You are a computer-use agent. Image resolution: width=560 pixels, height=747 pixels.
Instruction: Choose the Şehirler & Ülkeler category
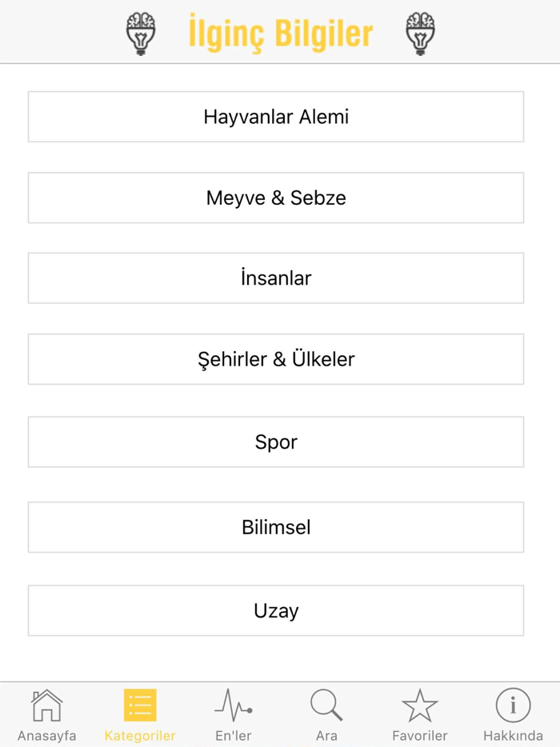tap(276, 359)
